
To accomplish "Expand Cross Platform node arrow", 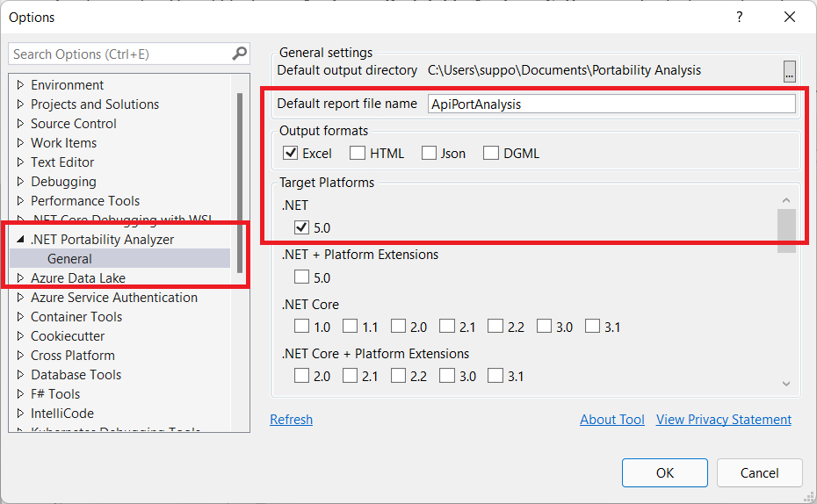I will pyautogui.click(x=20, y=355).
